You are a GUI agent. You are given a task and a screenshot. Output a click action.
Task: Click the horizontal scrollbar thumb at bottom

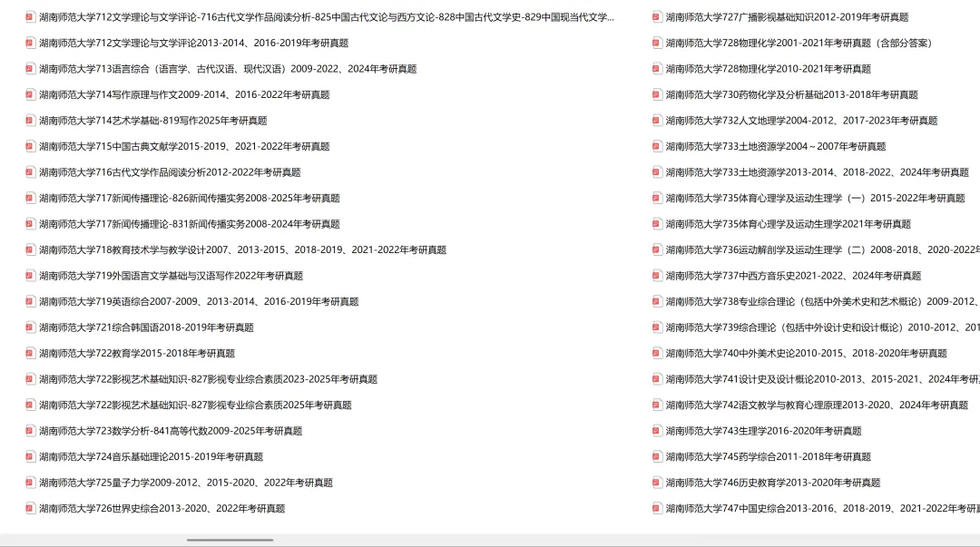(230, 540)
